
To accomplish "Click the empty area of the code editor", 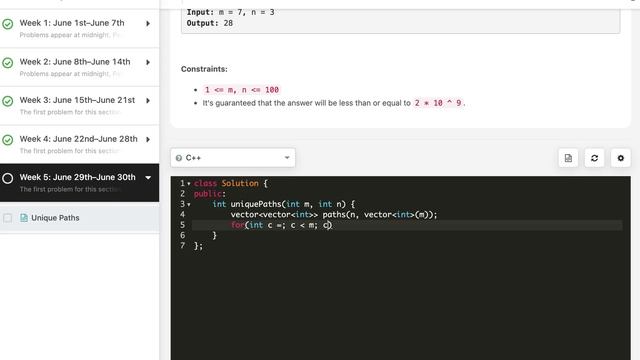I will click(x=400, y=306).
